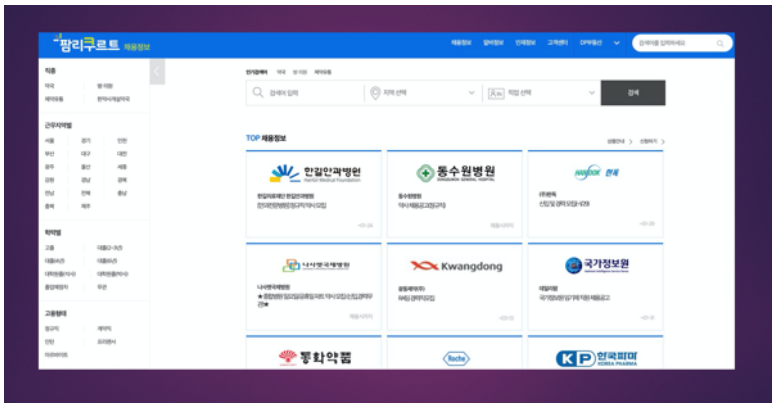The width and height of the screenshot is (774, 409).
Task: Select the 부산 region filter
Action: pyautogui.click(x=49, y=154)
